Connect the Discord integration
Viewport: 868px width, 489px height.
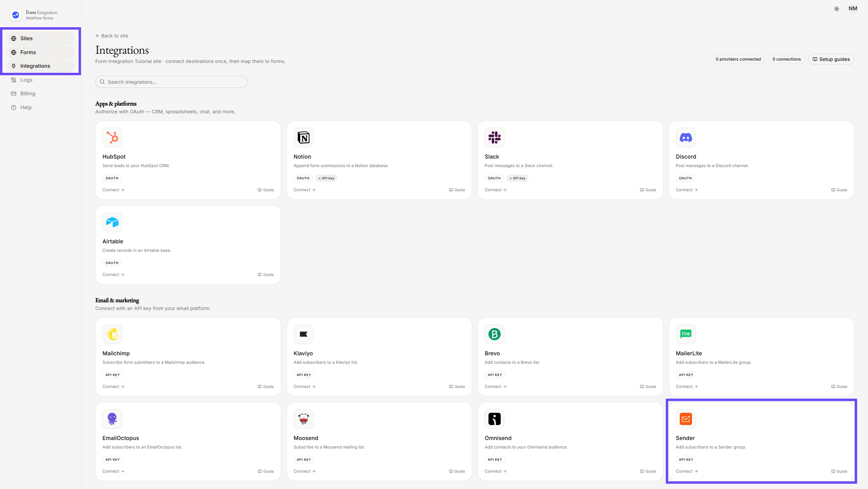[x=687, y=190]
